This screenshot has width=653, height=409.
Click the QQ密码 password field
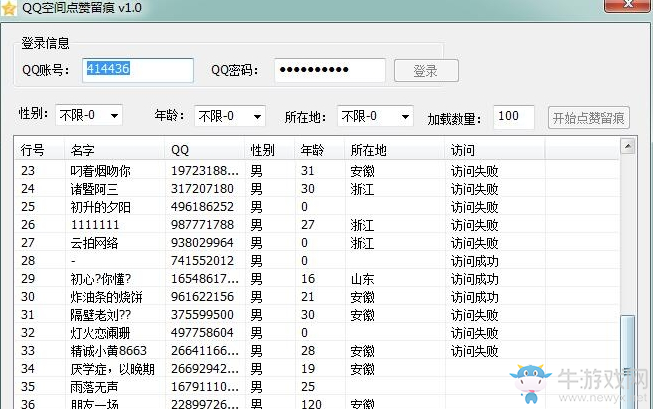(329, 70)
